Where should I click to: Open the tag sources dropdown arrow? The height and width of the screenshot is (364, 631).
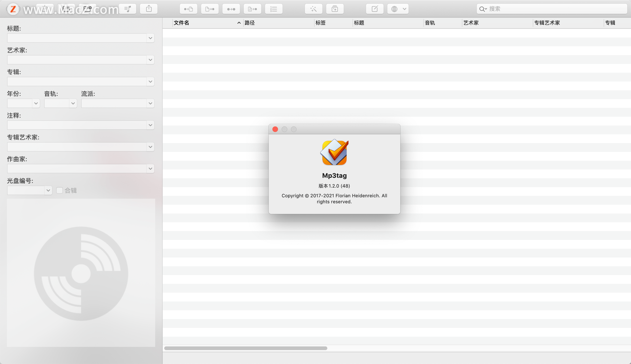click(405, 9)
